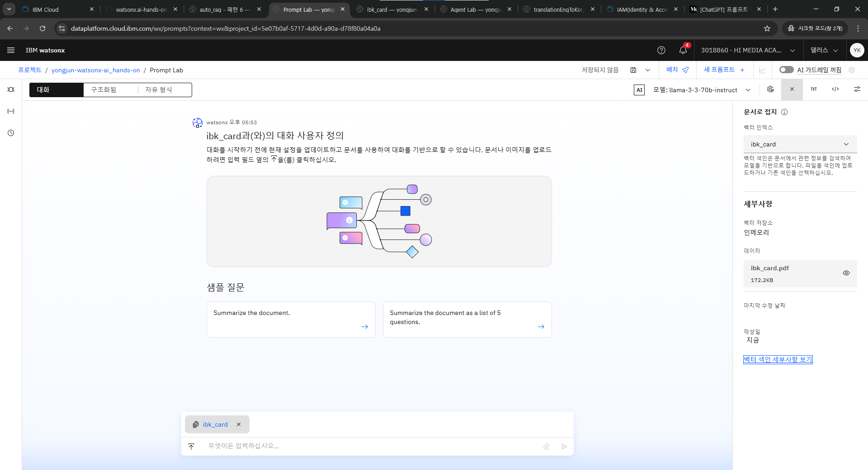Switch to the [ChatGPT] 프롬프트 browser tab
This screenshot has height=470, width=868.
tap(725, 9)
